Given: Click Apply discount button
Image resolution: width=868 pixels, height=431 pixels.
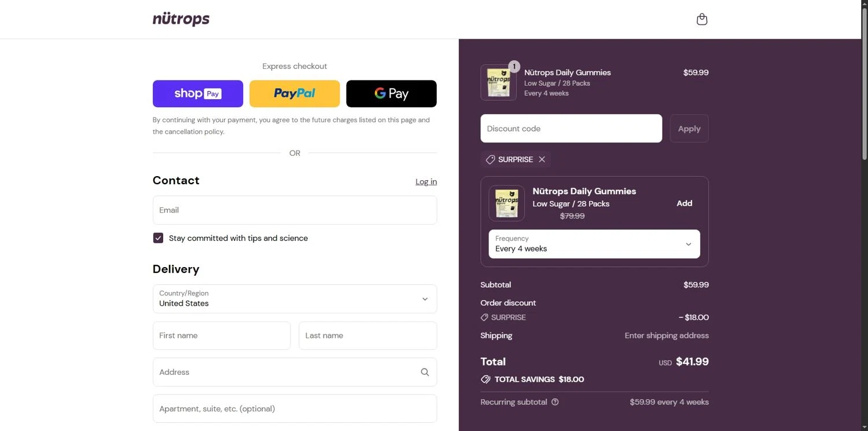Looking at the screenshot, I should tap(689, 129).
